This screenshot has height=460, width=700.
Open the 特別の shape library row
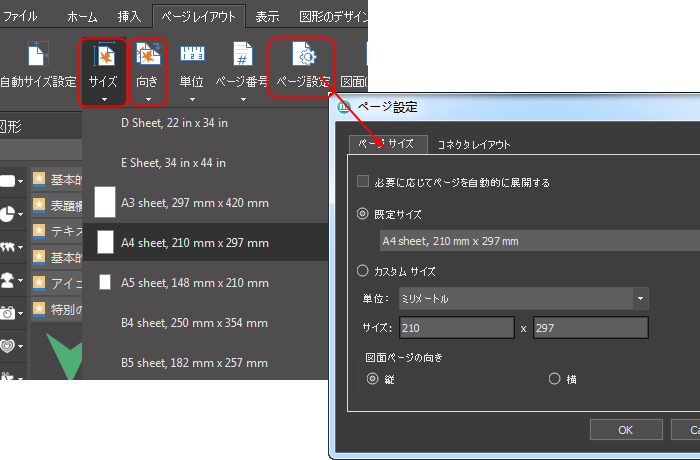tap(57, 309)
